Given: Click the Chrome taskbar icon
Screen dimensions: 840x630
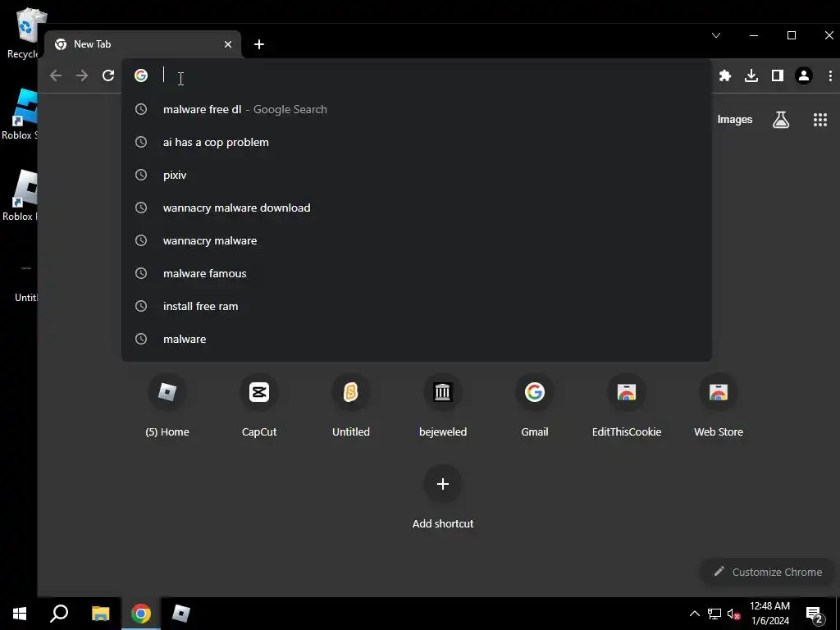Looking at the screenshot, I should (141, 614).
